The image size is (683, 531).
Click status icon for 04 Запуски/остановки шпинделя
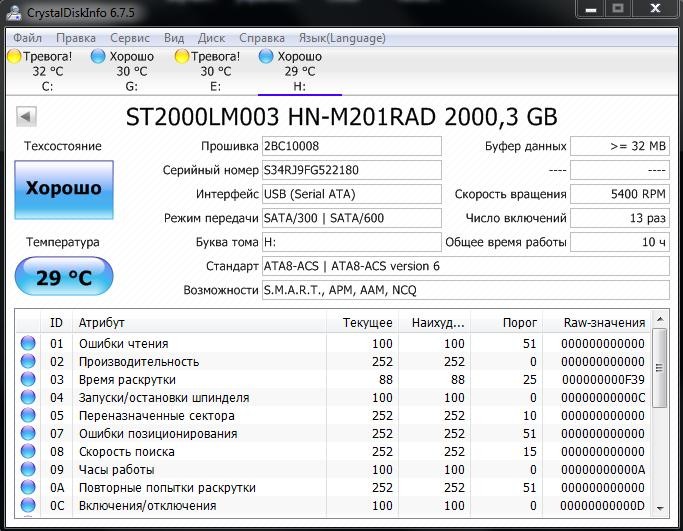click(x=28, y=397)
